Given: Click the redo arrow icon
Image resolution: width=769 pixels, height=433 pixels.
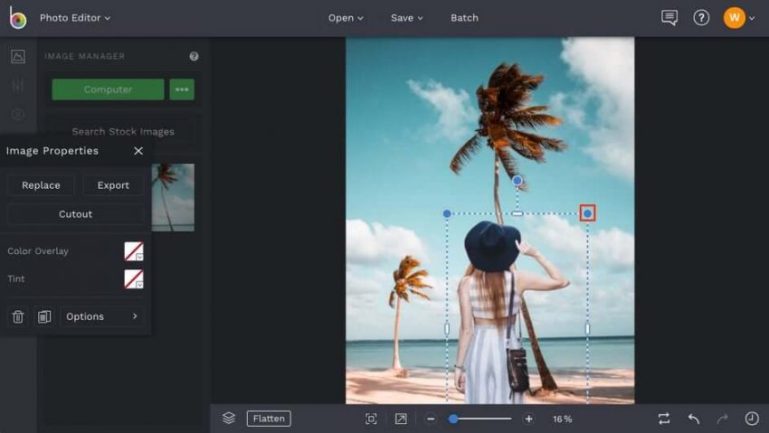Looking at the screenshot, I should tap(722, 419).
